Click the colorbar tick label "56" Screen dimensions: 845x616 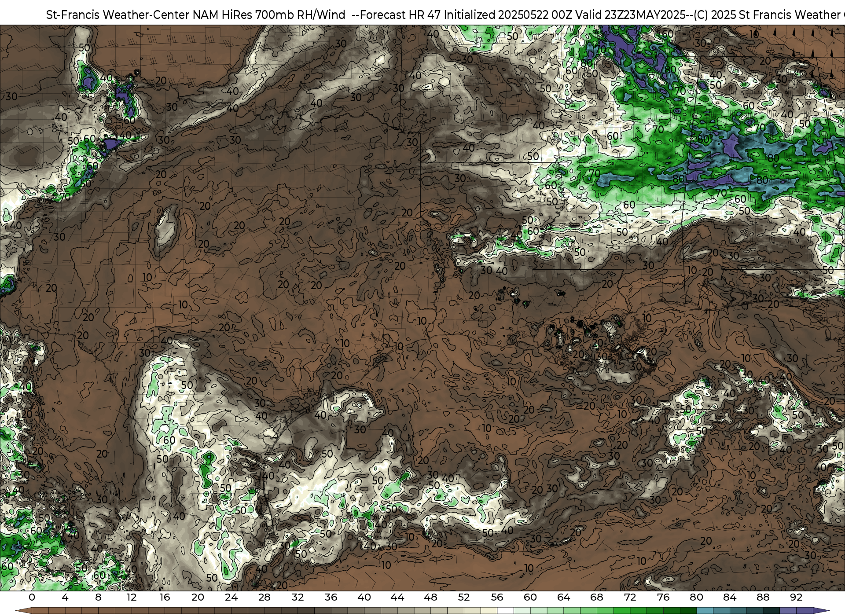pos(497,597)
